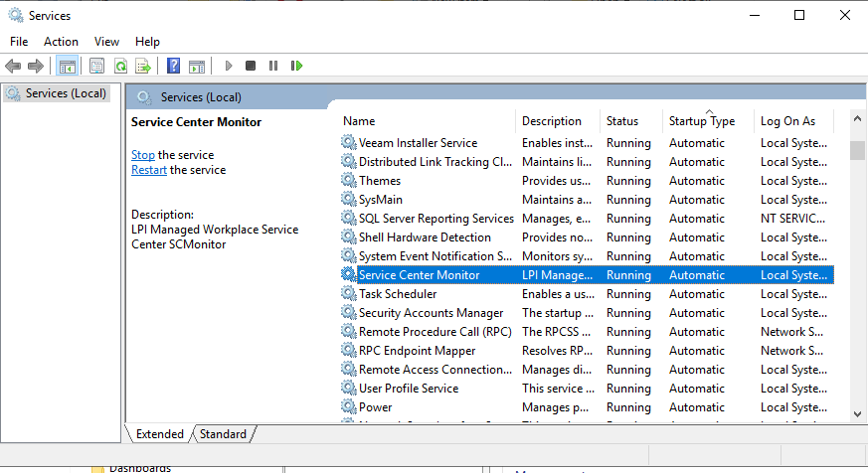The image size is (868, 473).
Task: Switch to the Extended tab
Action: [159, 434]
